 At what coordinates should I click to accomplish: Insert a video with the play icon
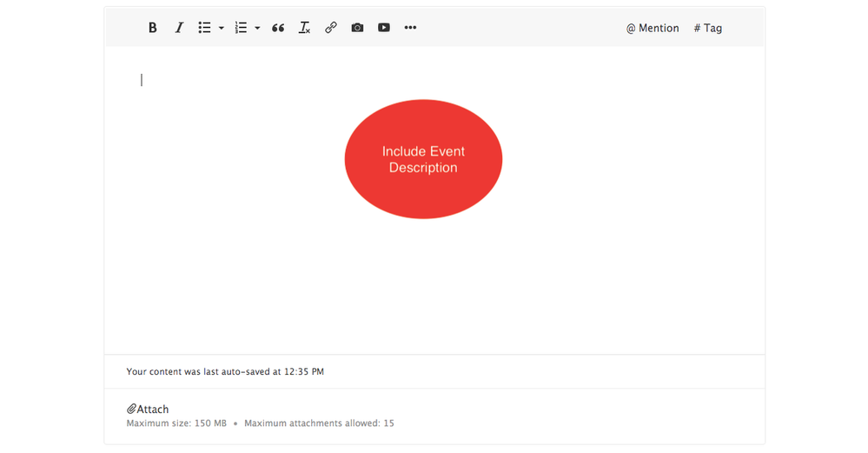pyautogui.click(x=383, y=28)
